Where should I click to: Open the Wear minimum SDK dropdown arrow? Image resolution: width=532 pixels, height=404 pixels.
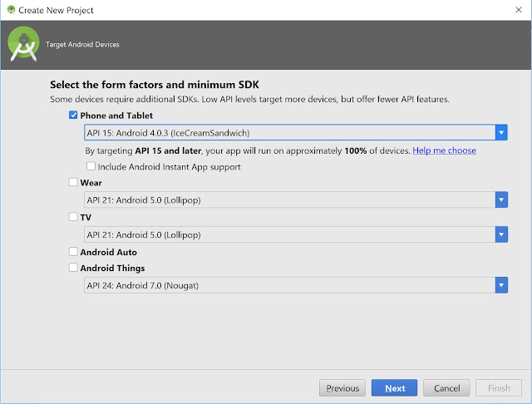click(x=501, y=200)
